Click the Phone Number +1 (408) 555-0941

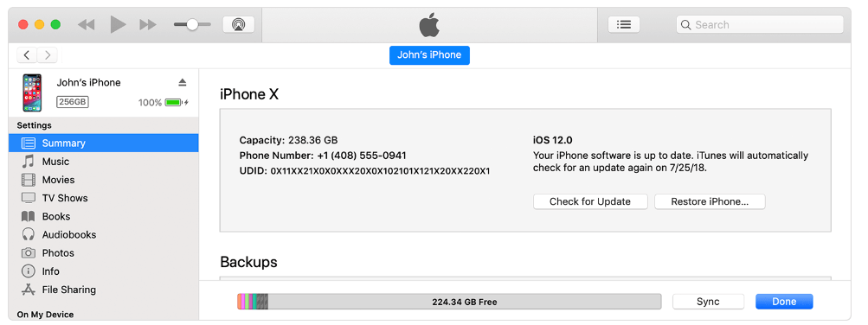pyautogui.click(x=323, y=156)
